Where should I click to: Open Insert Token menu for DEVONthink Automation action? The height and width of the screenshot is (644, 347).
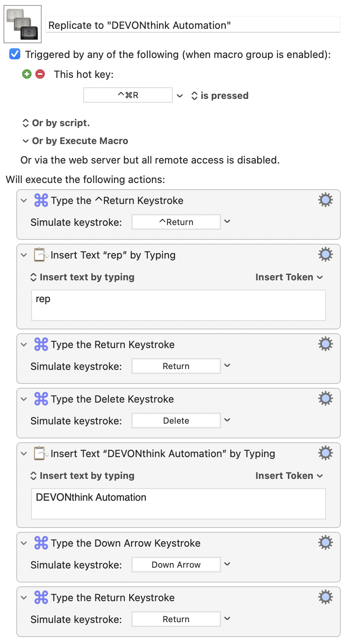tap(289, 476)
